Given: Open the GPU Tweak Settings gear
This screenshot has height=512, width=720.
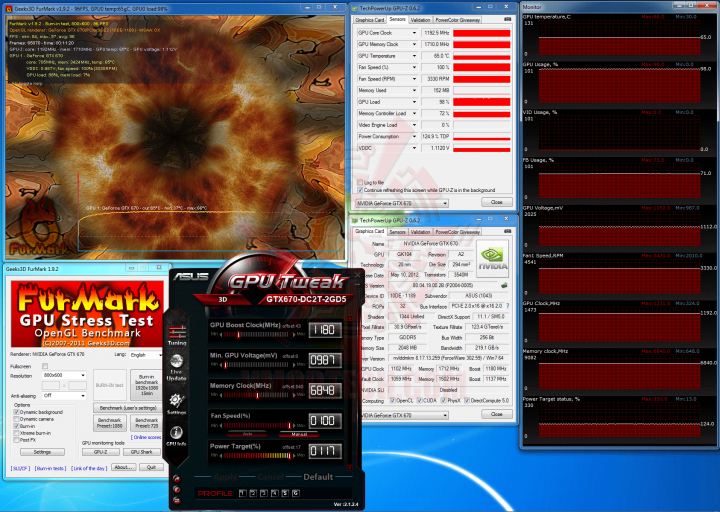Looking at the screenshot, I should click(176, 404).
